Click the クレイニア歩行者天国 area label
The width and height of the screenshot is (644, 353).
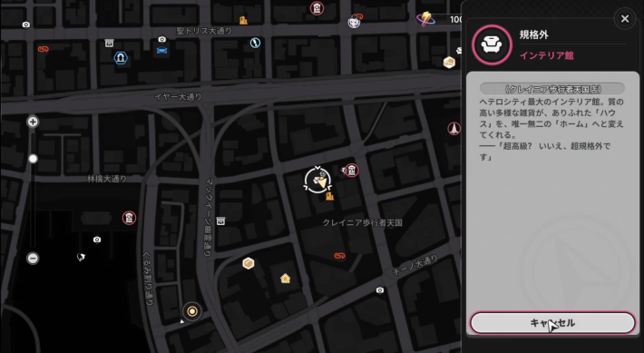point(362,222)
